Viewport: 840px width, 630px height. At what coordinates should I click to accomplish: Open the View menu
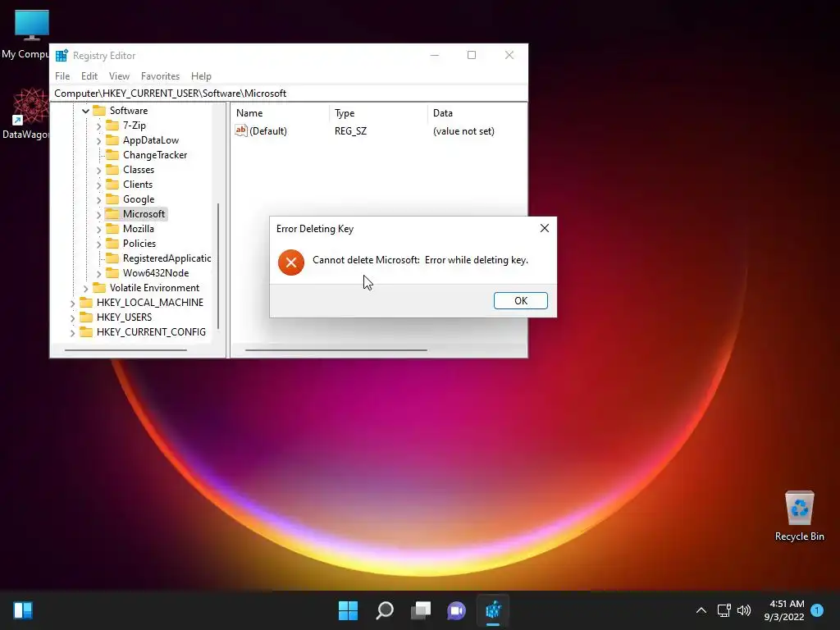click(x=119, y=76)
